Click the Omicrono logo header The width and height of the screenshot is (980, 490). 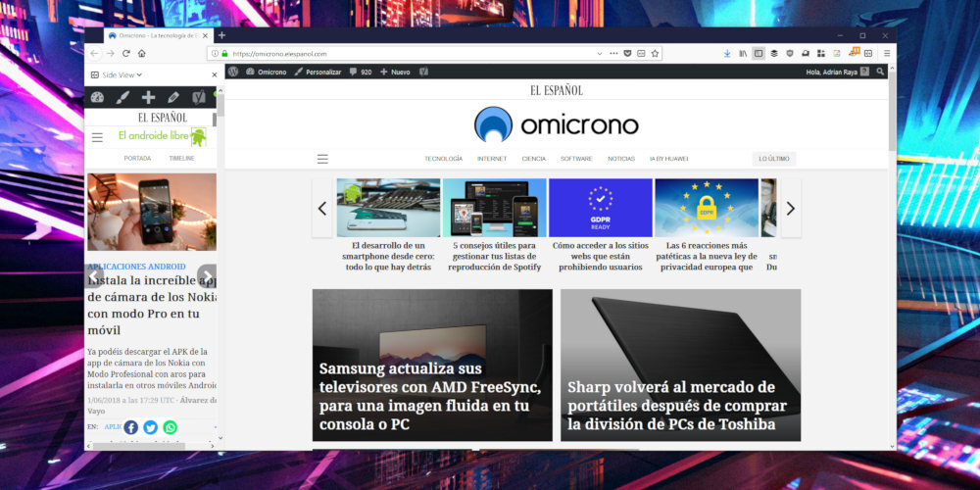(557, 124)
